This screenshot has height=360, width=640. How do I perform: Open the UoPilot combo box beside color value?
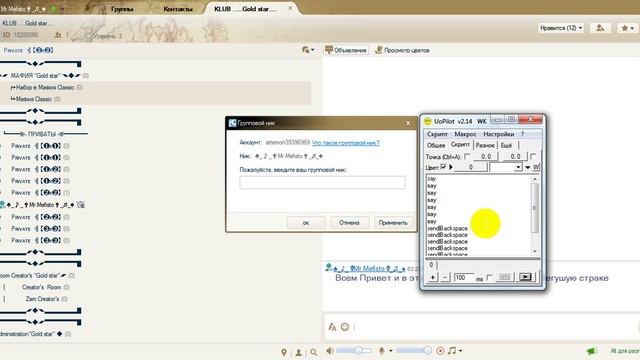tap(506, 167)
